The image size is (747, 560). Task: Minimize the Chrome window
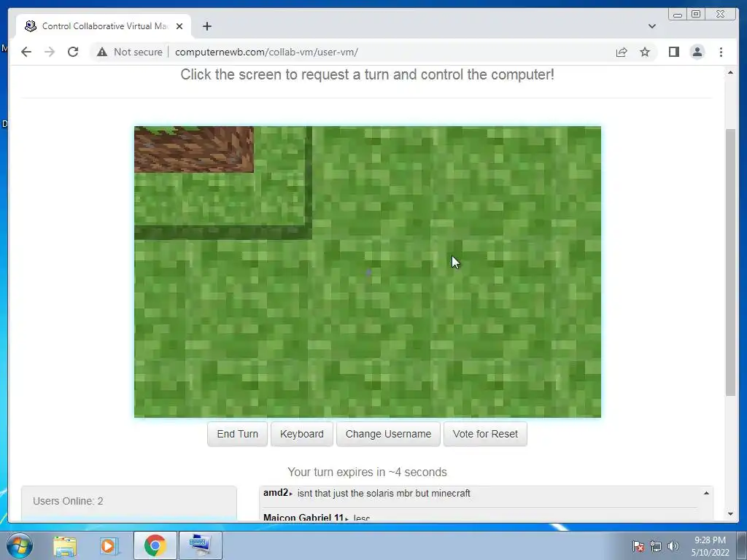coord(678,15)
